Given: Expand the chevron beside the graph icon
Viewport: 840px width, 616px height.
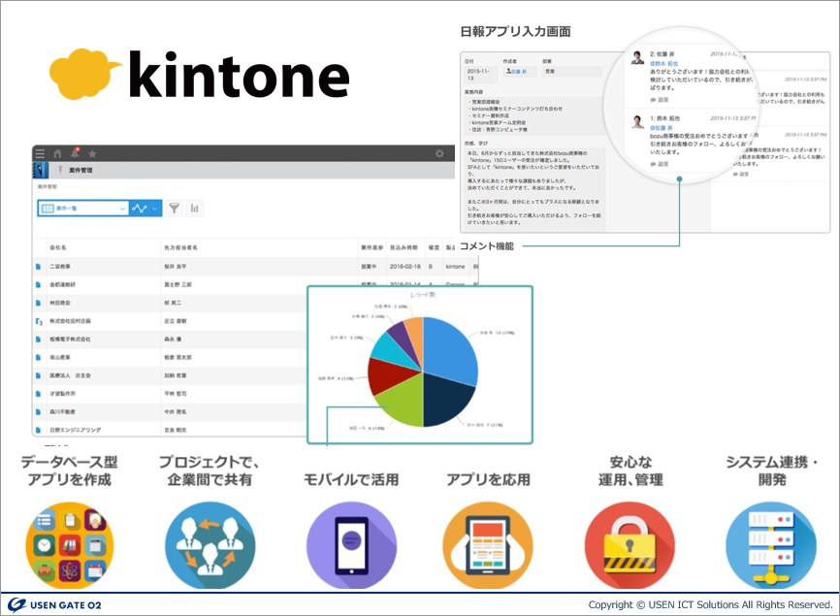Looking at the screenshot, I should (155, 209).
